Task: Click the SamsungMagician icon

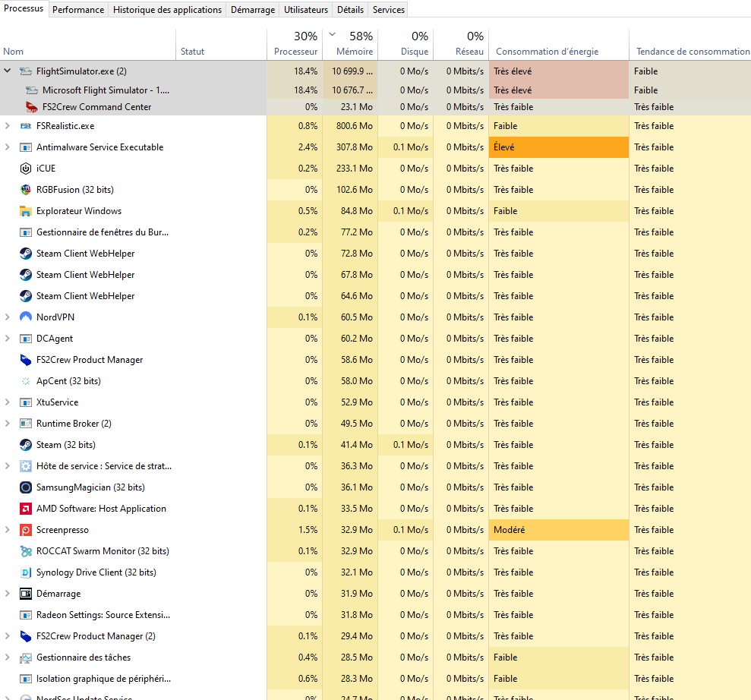Action: tap(25, 487)
